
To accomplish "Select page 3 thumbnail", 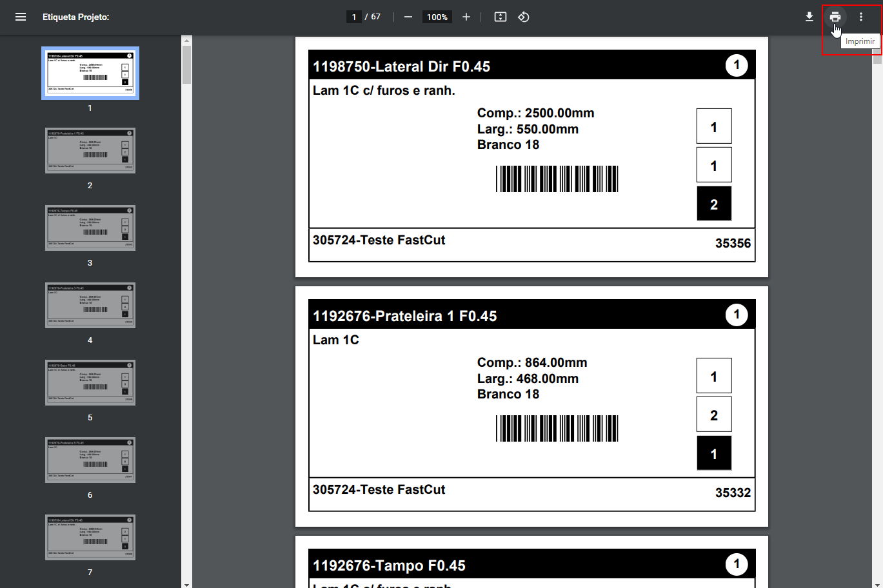I will 90,228.
